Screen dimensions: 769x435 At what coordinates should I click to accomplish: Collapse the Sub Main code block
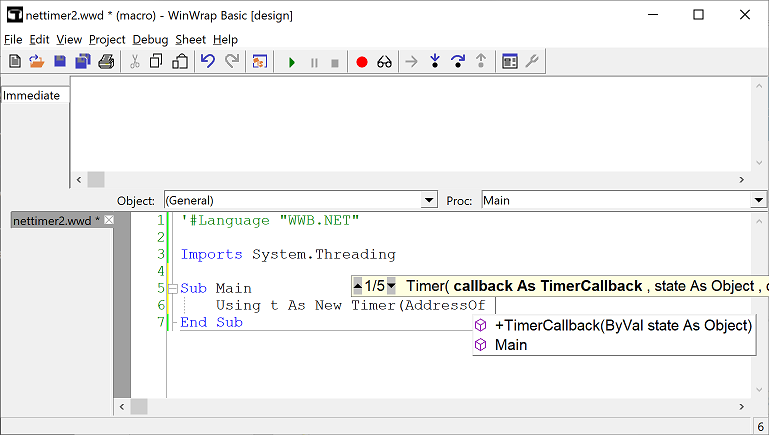click(x=172, y=288)
